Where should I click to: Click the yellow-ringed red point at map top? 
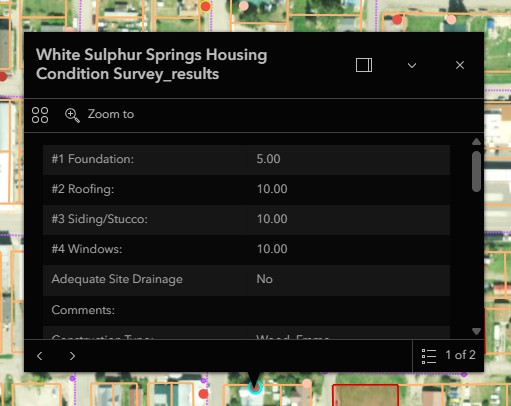205,6
